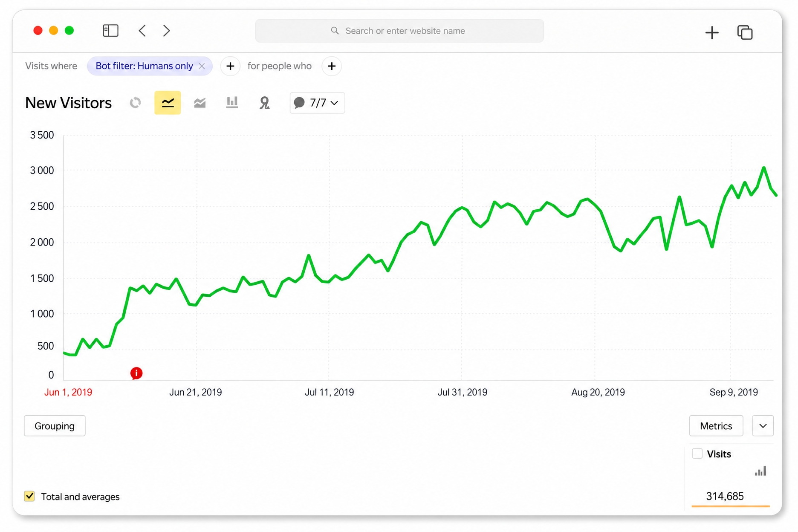Go back with the left arrow
798x532 pixels.
pyautogui.click(x=142, y=31)
